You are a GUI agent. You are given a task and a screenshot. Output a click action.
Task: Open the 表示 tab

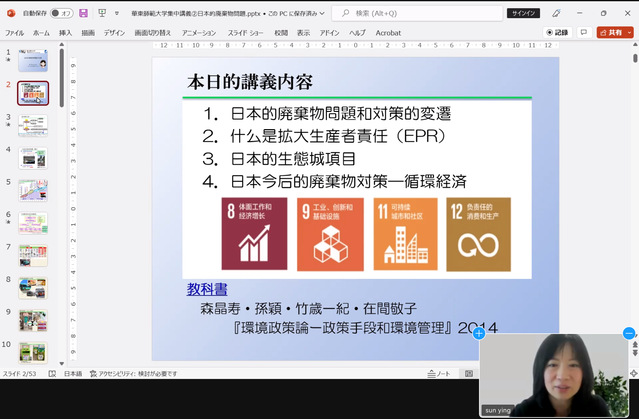coord(303,33)
